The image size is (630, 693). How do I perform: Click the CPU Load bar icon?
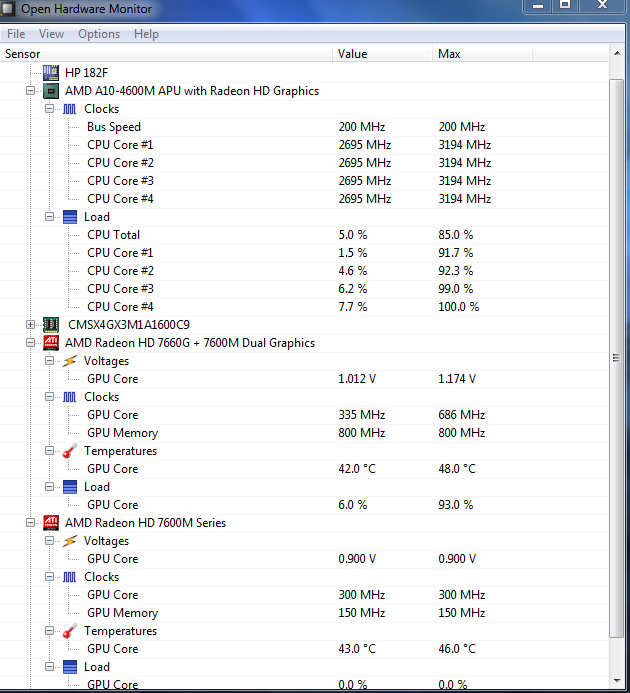(70, 217)
